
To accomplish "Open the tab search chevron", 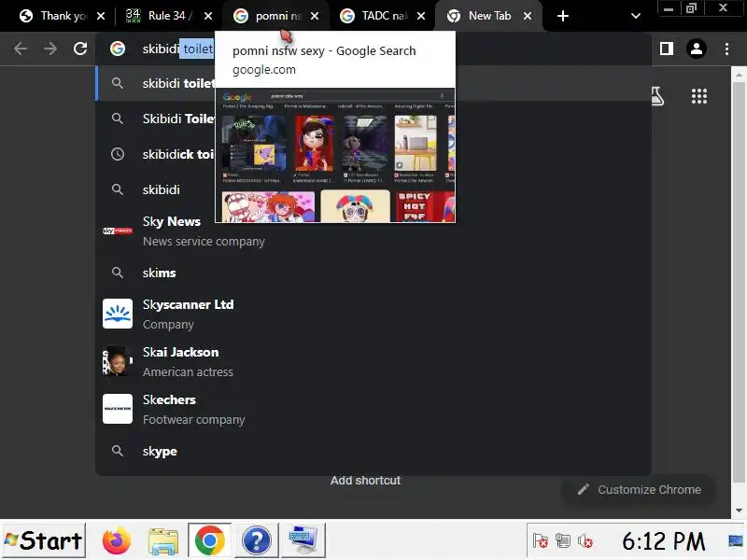I will click(x=635, y=16).
